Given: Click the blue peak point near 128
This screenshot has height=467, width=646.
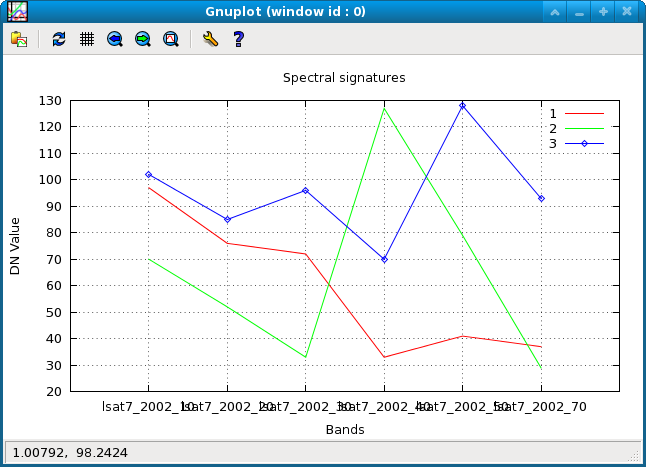Looking at the screenshot, I should [462, 106].
